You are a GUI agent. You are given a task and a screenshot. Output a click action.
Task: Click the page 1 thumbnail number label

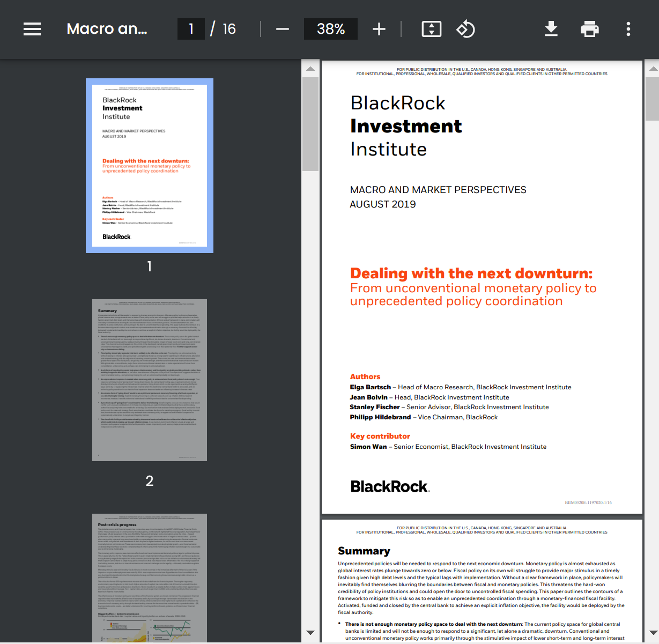[x=150, y=267]
